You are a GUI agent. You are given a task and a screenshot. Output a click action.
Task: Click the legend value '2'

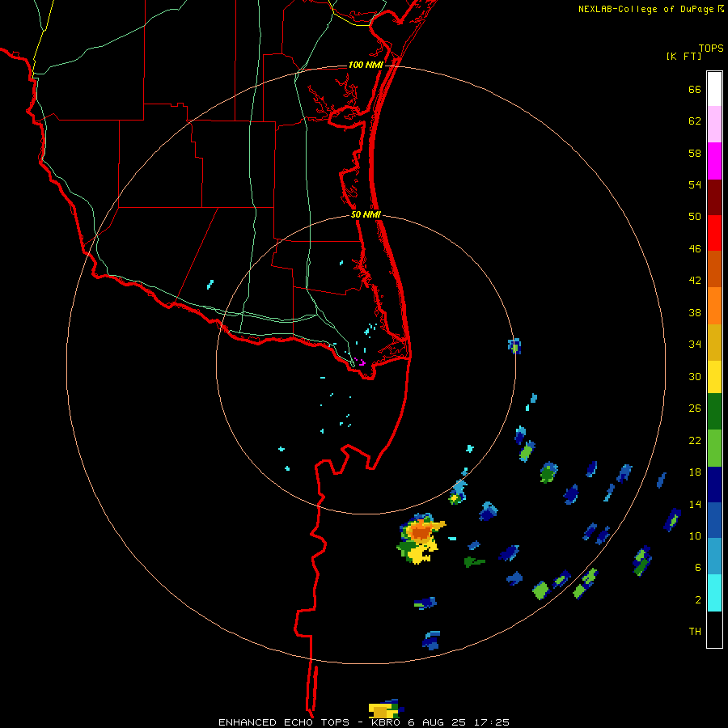tap(698, 600)
